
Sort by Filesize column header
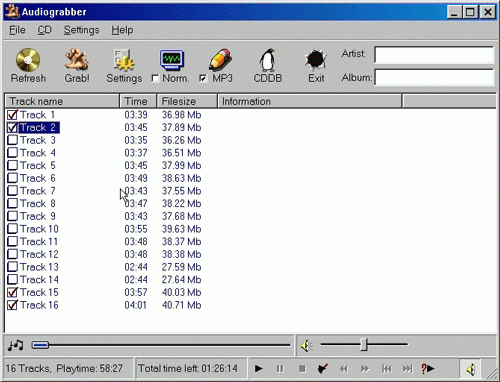[187, 101]
